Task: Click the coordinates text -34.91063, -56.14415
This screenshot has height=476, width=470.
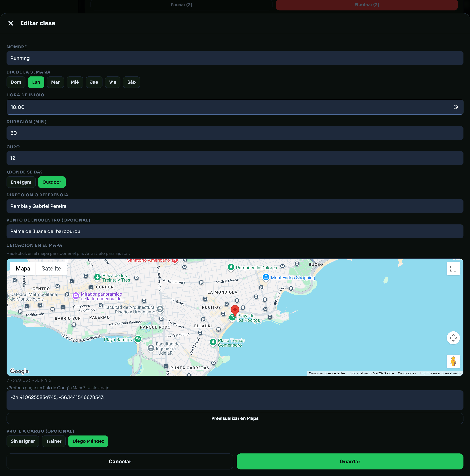Action: coord(31,380)
